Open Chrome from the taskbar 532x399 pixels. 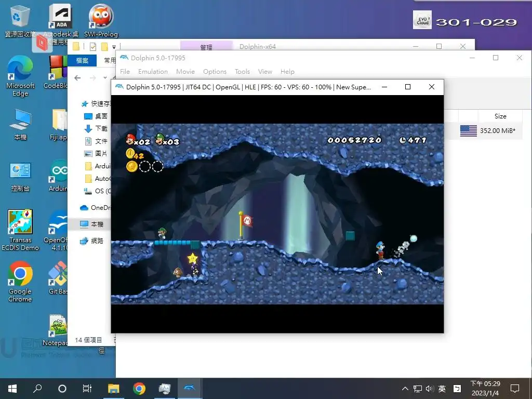139,389
